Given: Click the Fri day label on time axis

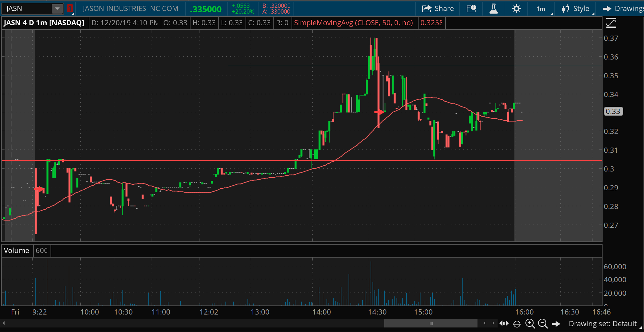Looking at the screenshot, I should click(x=15, y=312).
